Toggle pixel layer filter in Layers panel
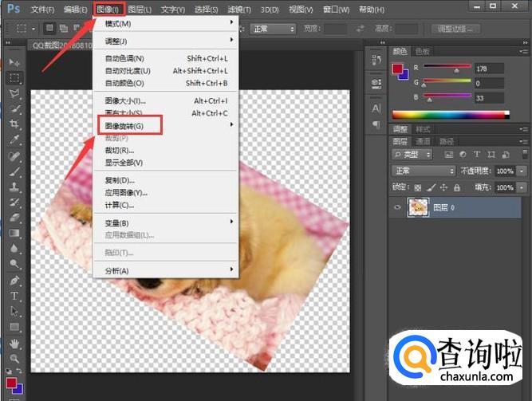 [x=448, y=155]
